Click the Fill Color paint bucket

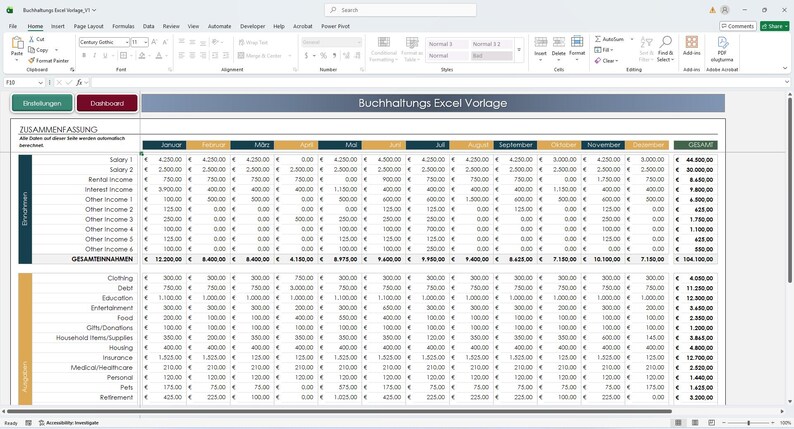point(142,55)
